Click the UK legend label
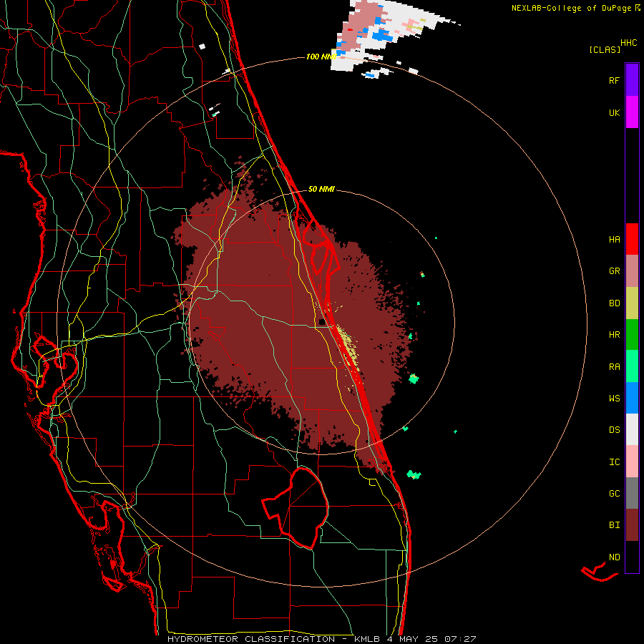644x644 pixels. click(x=614, y=112)
